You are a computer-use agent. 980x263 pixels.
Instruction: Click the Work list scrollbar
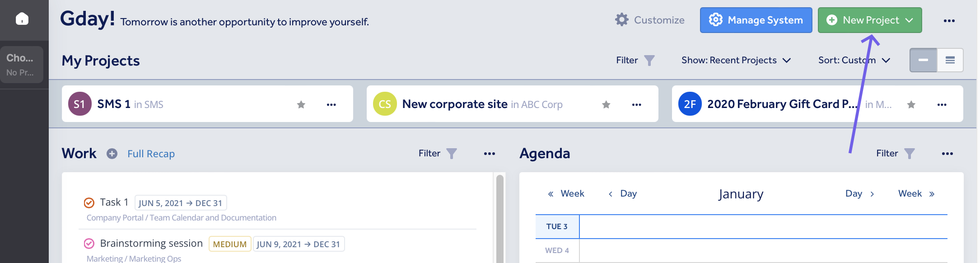499,217
